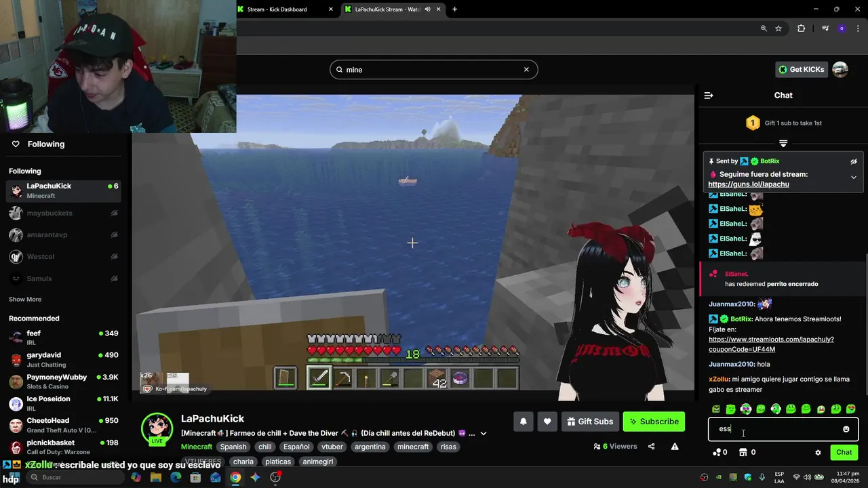This screenshot has width=868, height=488.
Task: Hide the pinned BotRix message
Action: tap(854, 161)
